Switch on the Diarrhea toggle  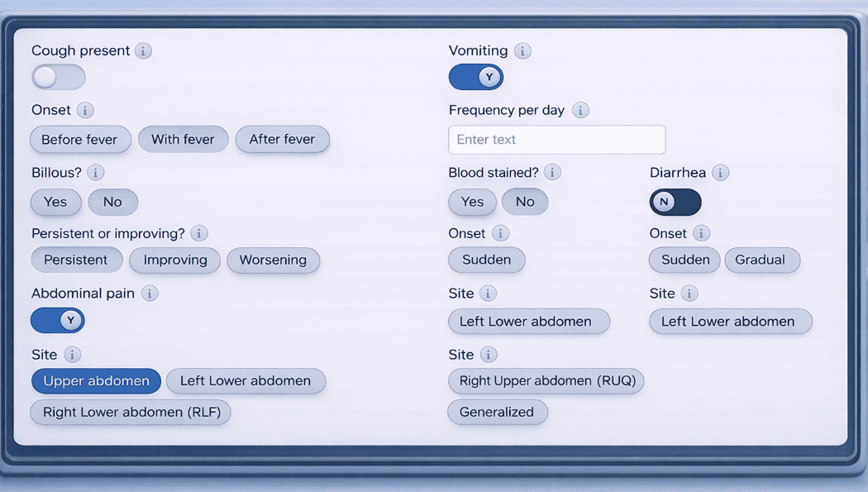click(x=675, y=202)
